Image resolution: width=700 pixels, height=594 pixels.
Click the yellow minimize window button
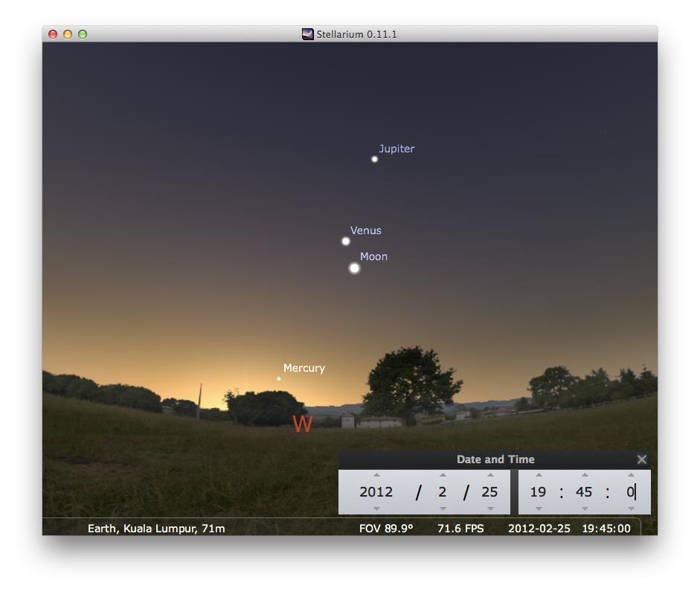pos(68,34)
